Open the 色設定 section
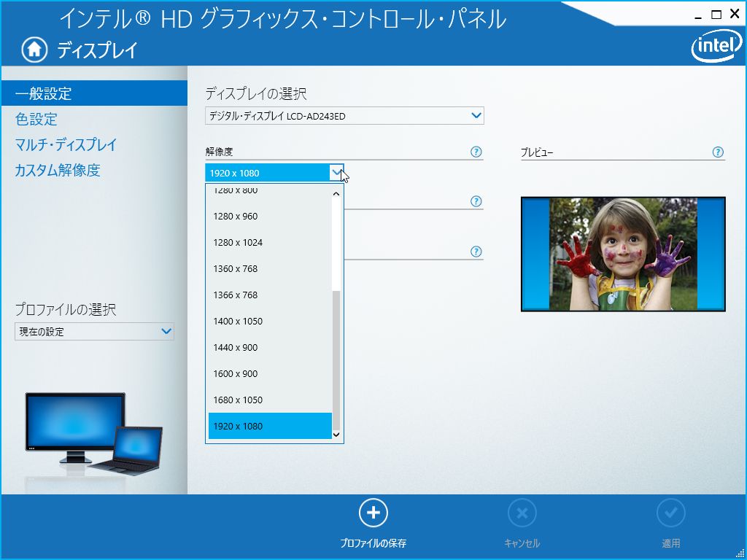The image size is (747, 560). point(36,119)
